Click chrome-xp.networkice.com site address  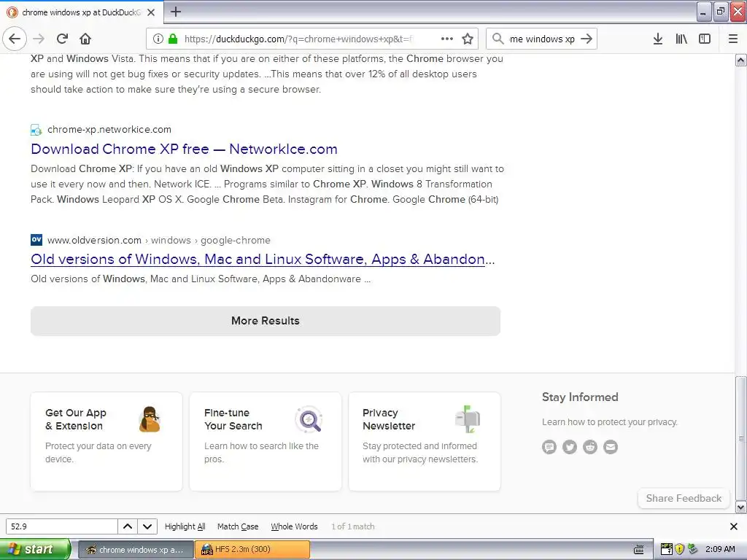tap(109, 130)
